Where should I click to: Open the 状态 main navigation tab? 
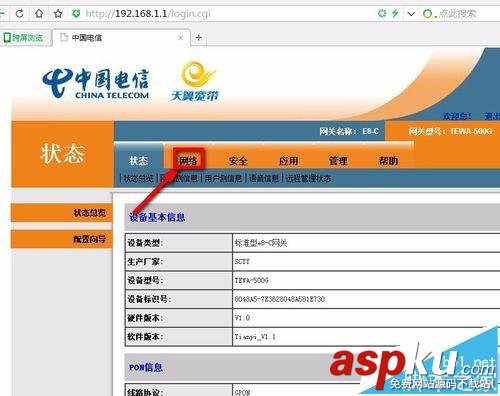pos(138,160)
